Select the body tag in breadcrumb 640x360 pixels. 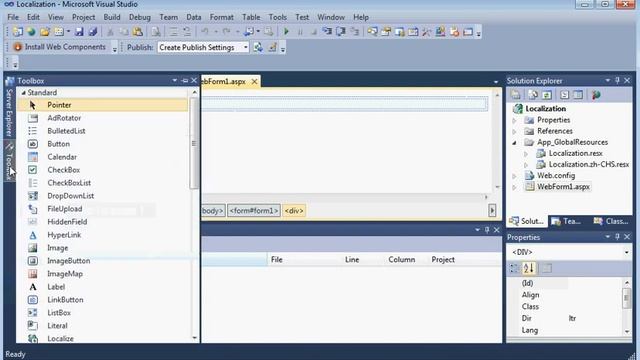tap(213, 211)
